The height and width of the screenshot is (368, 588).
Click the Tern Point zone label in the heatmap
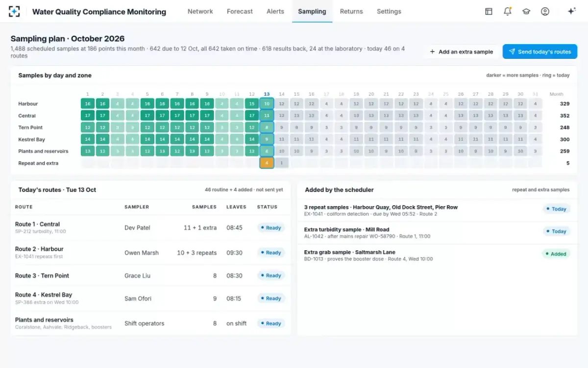(30, 128)
